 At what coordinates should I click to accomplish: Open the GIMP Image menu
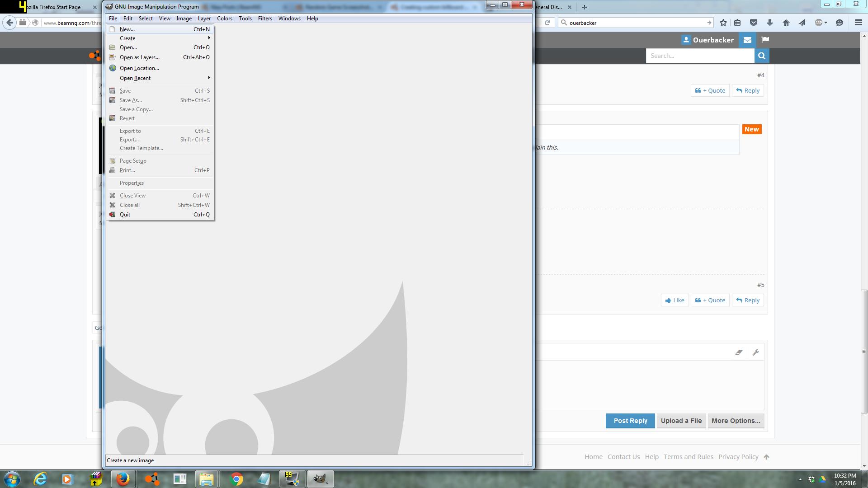click(x=184, y=19)
